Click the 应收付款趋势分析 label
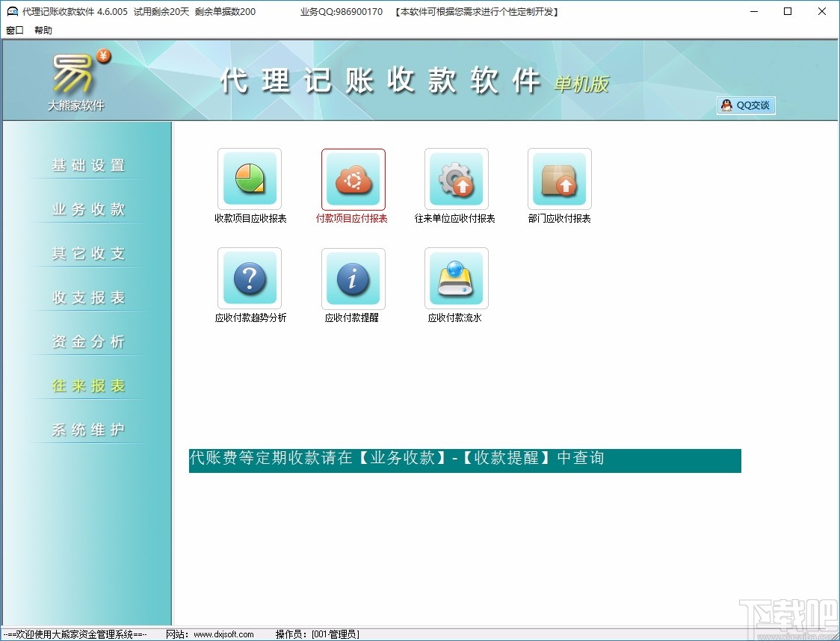 click(250, 318)
